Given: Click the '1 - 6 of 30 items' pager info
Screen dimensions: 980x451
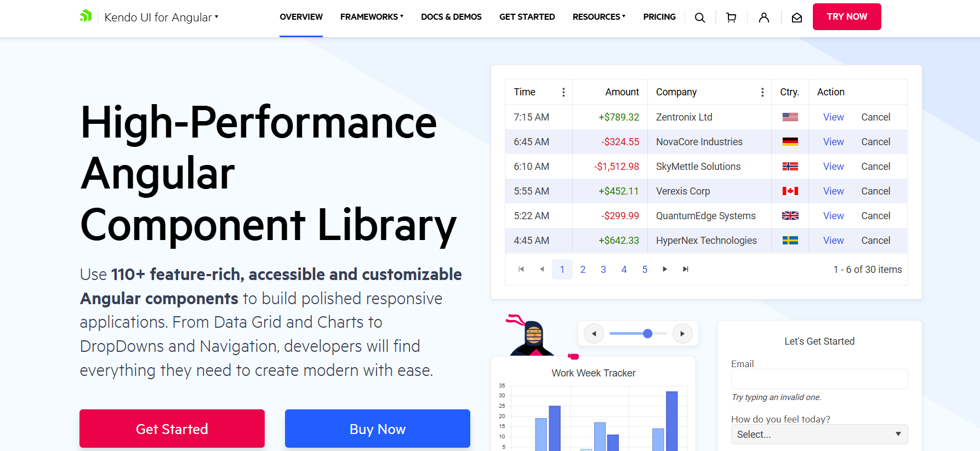Looking at the screenshot, I should 868,270.
